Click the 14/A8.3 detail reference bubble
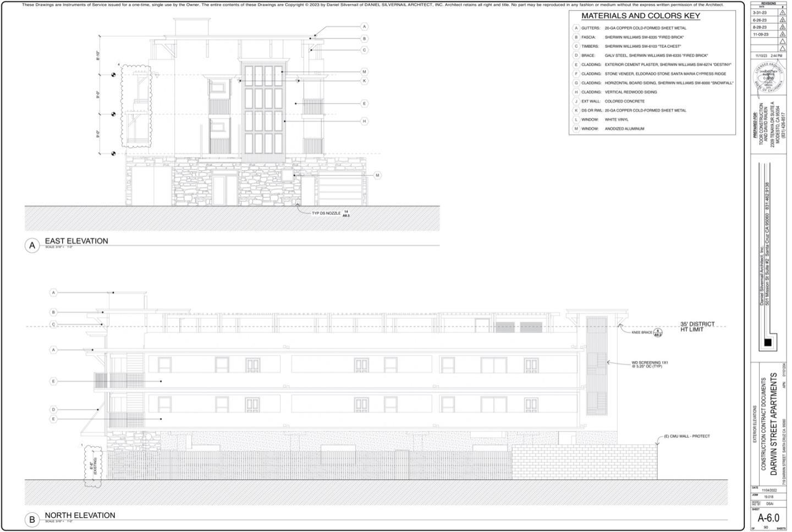 tap(346, 214)
